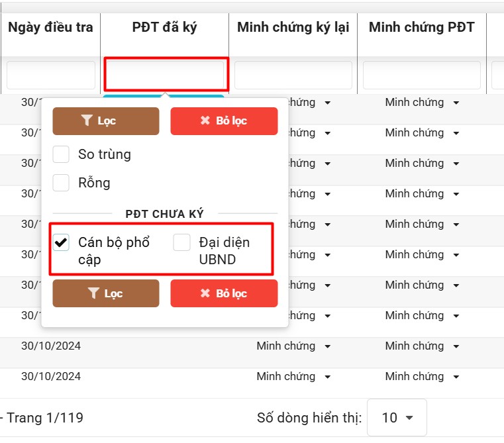Tick the Rỗng checkbox
Image resolution: width=504 pixels, height=443 pixels.
(x=61, y=183)
